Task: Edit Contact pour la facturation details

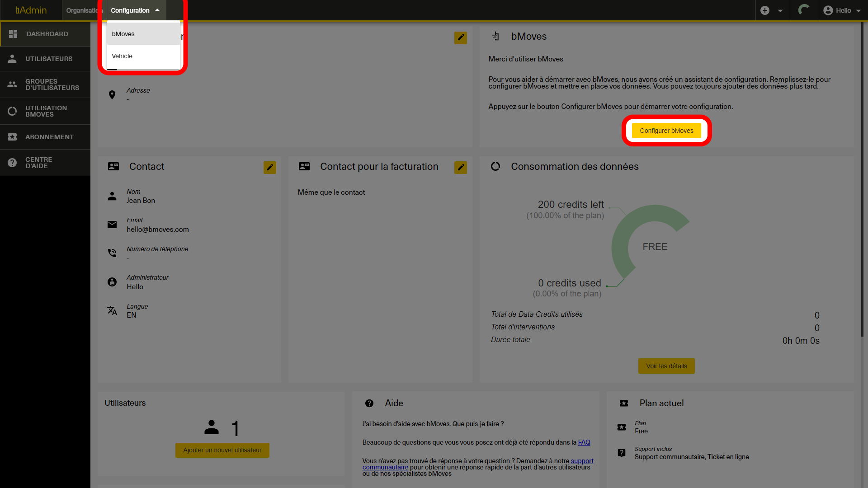Action: pos(461,167)
